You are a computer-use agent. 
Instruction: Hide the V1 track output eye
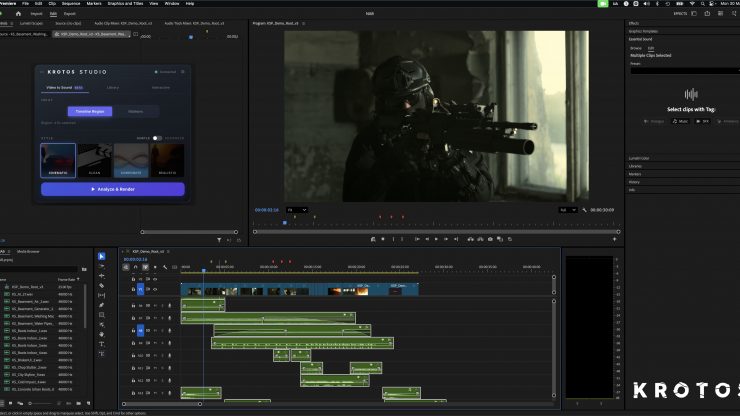[155, 289]
